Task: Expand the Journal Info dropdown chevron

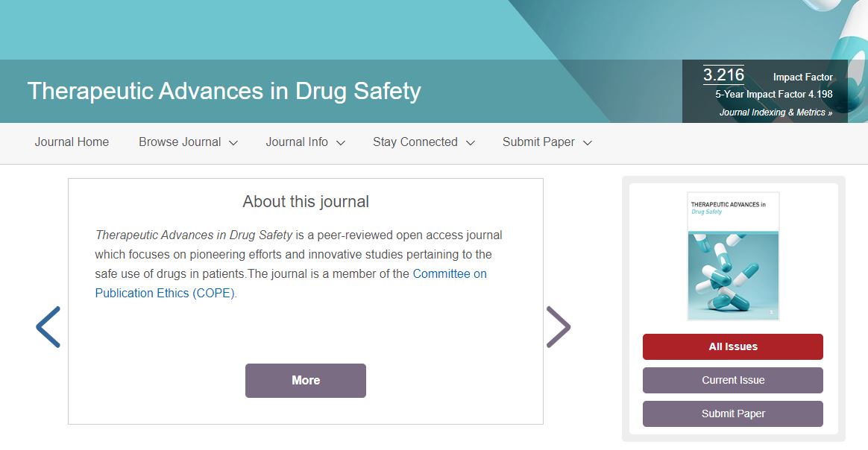Action: [341, 143]
